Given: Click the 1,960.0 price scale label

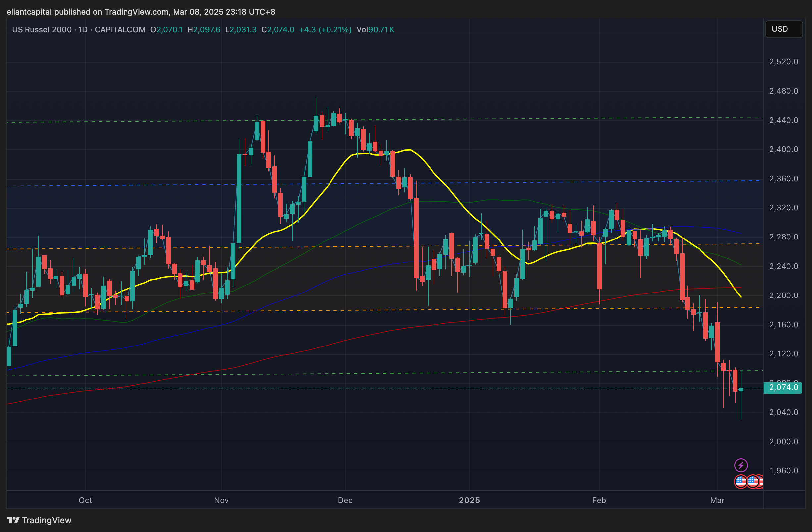Looking at the screenshot, I should [784, 471].
